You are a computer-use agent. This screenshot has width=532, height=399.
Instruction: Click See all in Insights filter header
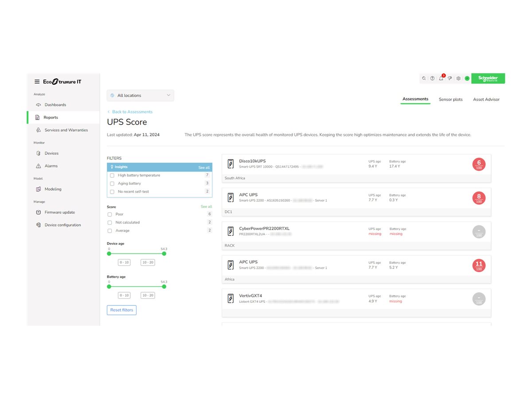(204, 168)
